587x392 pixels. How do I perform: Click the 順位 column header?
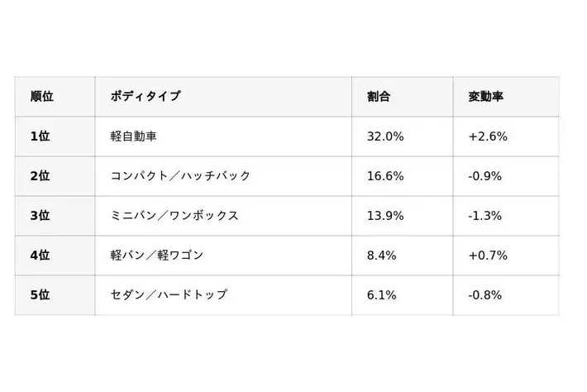pyautogui.click(x=42, y=97)
